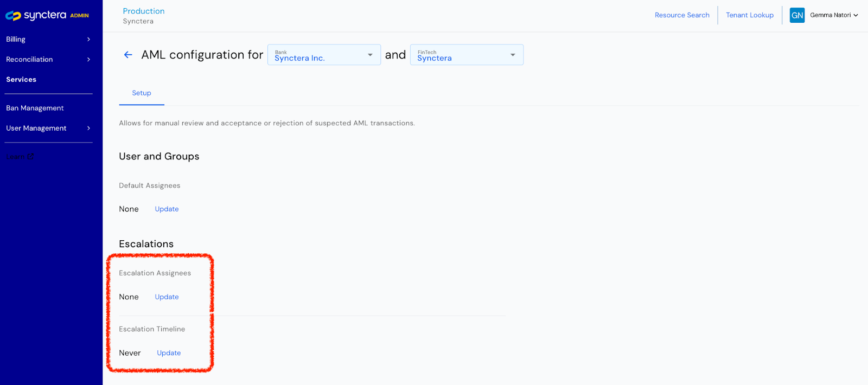Update the Default Assignees setting
This screenshot has width=868, height=385.
[167, 209]
